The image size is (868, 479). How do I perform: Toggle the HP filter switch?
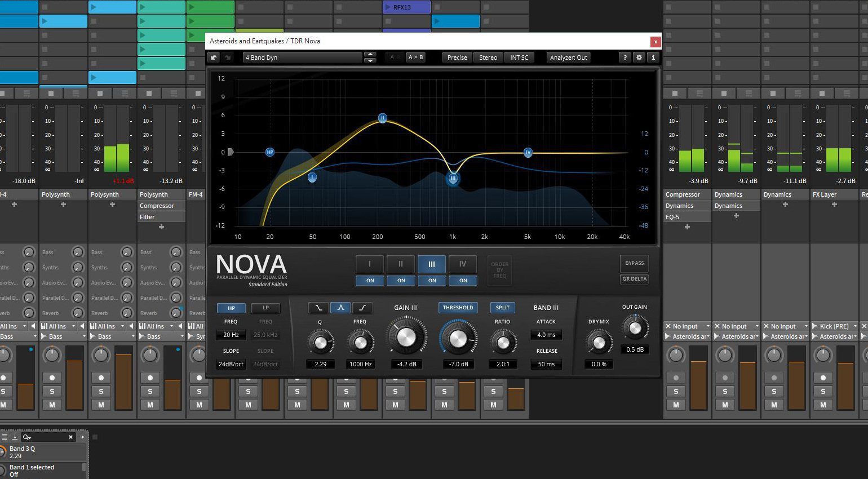231,308
